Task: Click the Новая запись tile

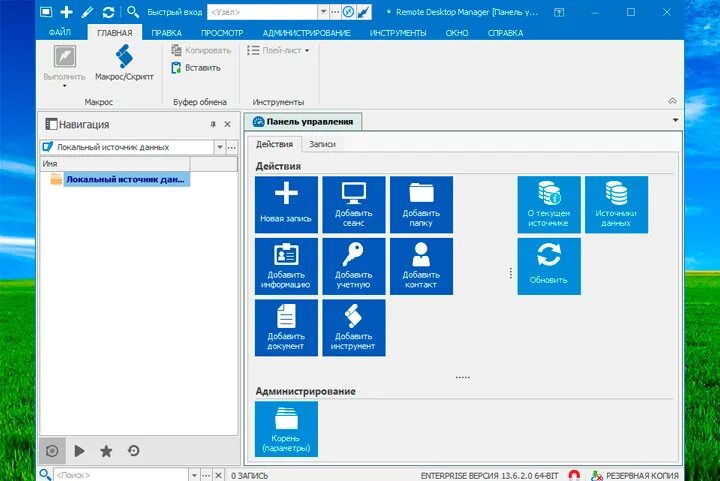Action: click(x=286, y=204)
